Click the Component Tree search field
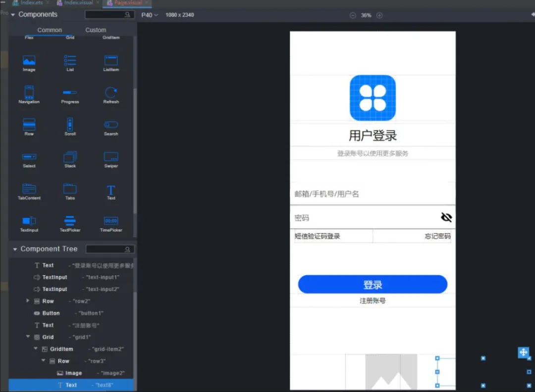The height and width of the screenshot is (392, 535). tap(110, 249)
